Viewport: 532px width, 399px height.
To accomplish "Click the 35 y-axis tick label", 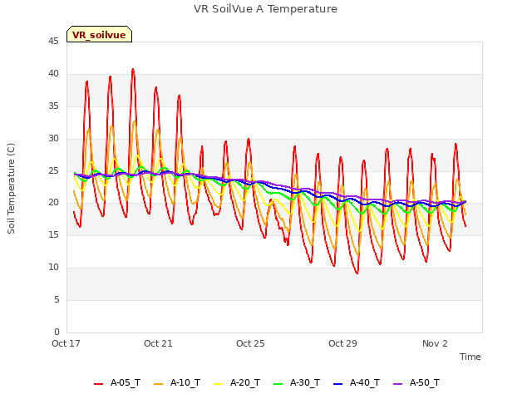I will pos(53,106).
